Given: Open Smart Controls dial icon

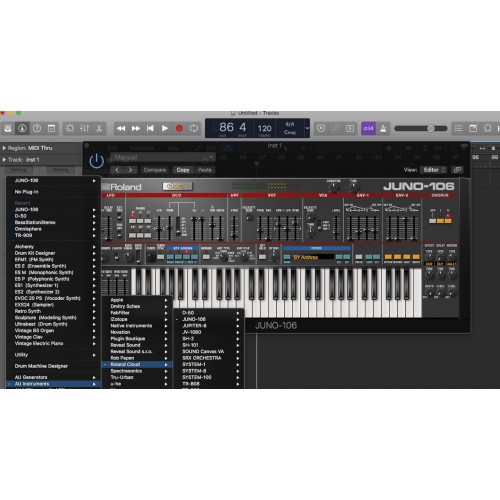Looking at the screenshot, I should tap(70, 128).
